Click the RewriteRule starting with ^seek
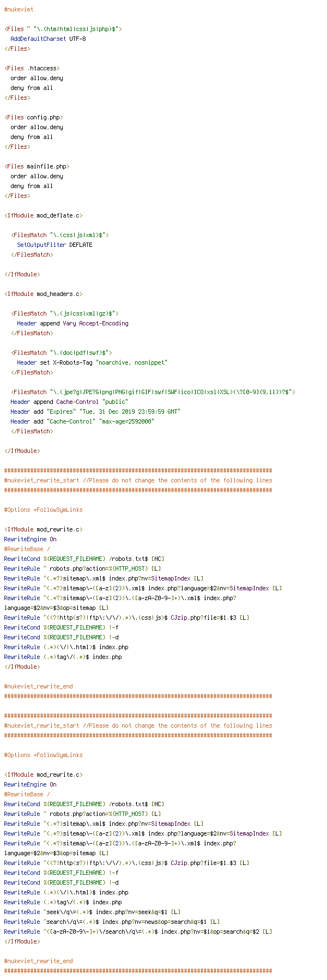 92,912
